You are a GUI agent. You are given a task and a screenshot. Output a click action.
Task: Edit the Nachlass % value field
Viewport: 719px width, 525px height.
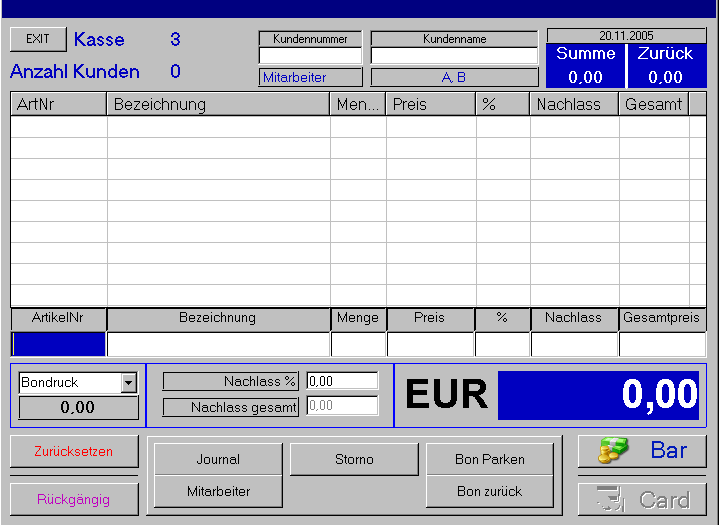click(x=342, y=381)
